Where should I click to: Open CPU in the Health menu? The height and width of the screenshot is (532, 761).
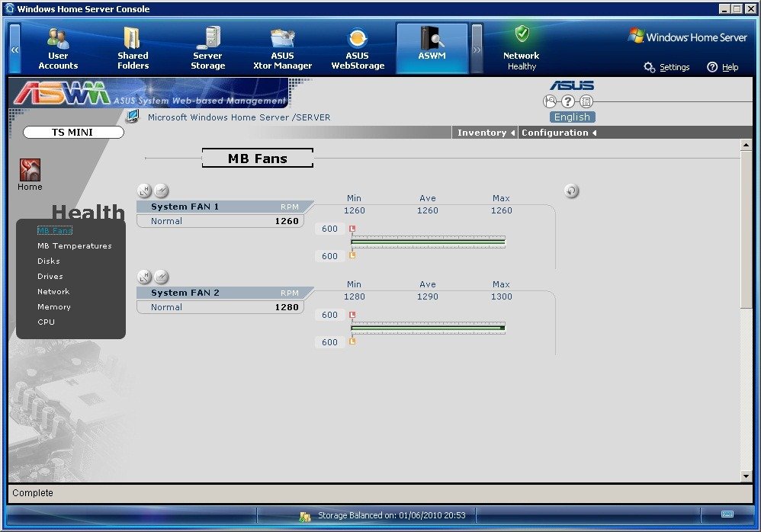point(46,322)
